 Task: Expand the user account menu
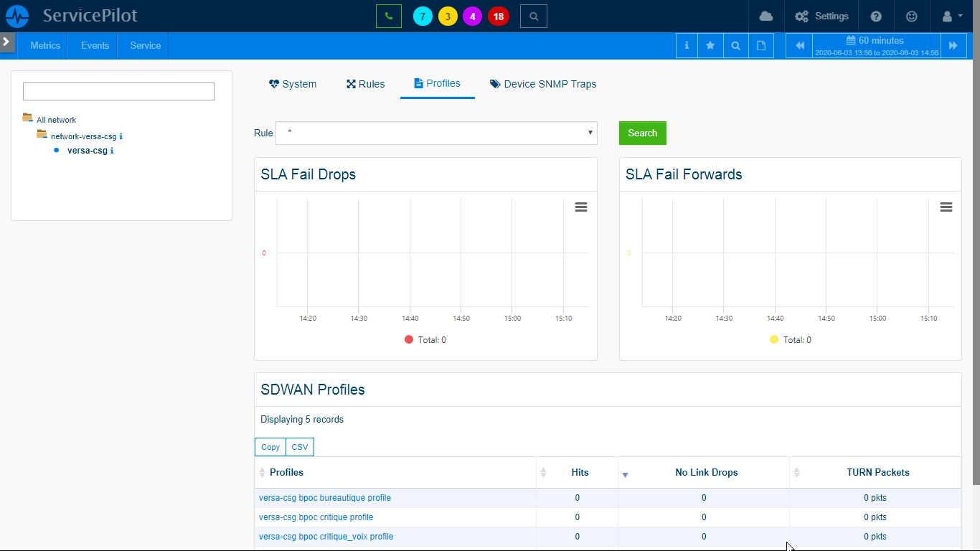952,16
